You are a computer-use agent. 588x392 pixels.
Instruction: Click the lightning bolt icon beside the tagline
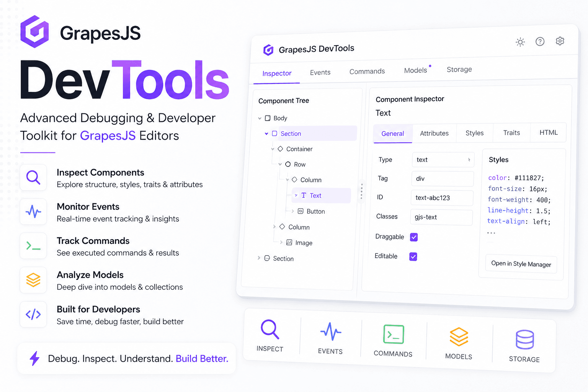point(35,358)
